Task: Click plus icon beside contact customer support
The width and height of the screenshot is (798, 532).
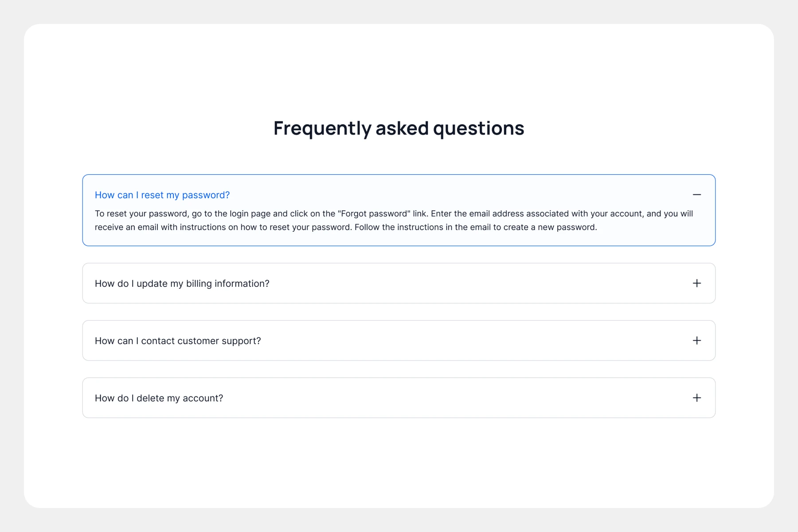Action: click(x=696, y=340)
